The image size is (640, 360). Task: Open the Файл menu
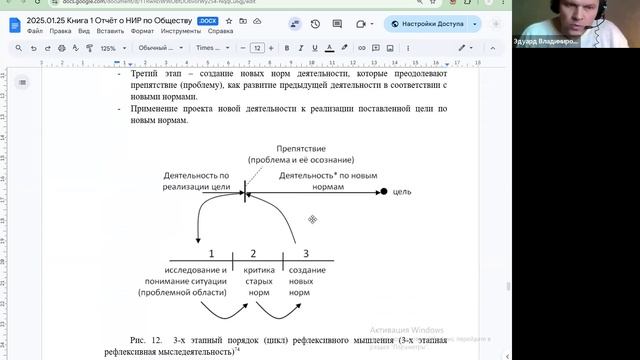35,31
